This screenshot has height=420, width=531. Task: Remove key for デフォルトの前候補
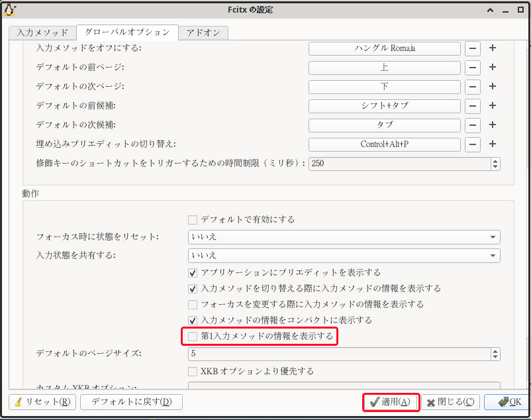[473, 106]
